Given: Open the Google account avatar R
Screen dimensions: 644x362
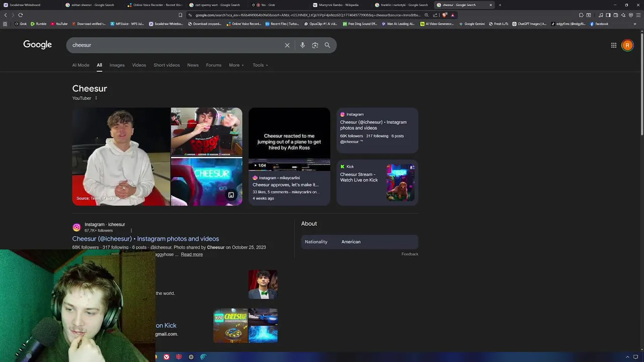Looking at the screenshot, I should (x=627, y=45).
